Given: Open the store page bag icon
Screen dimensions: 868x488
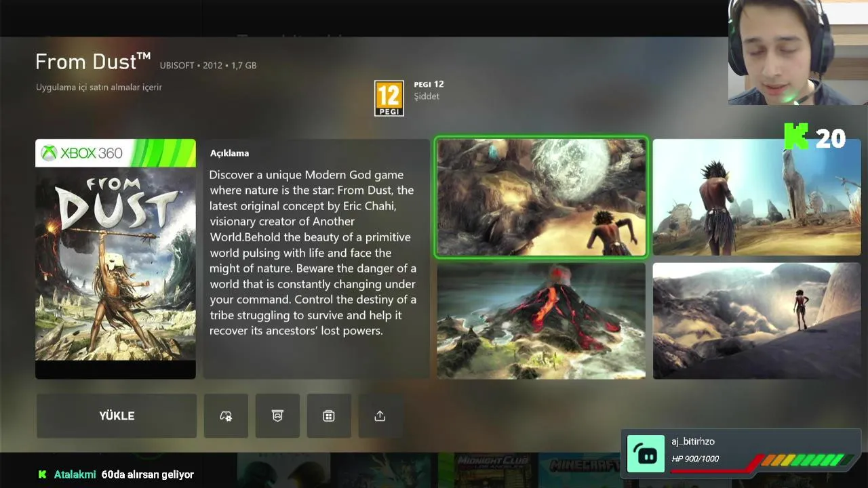Looking at the screenshot, I should [329, 415].
